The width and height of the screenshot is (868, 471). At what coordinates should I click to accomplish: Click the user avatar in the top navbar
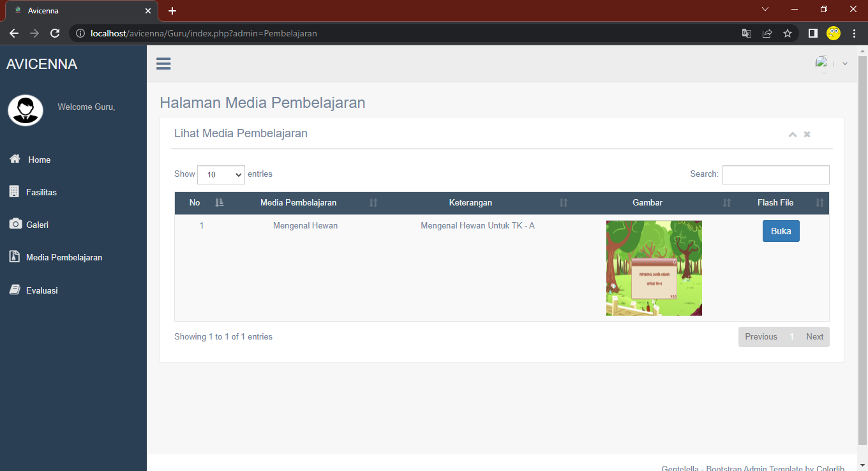[823, 63]
